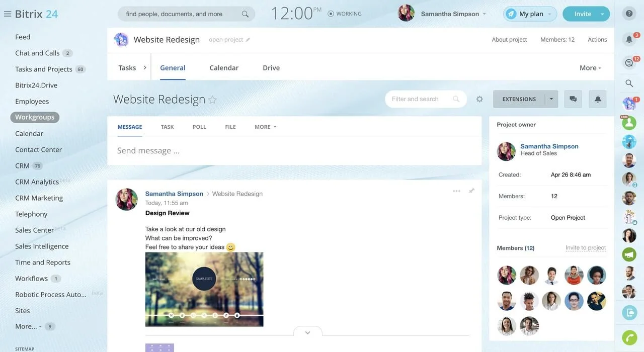
Task: Click the pencil icon beside open project
Action: click(248, 40)
